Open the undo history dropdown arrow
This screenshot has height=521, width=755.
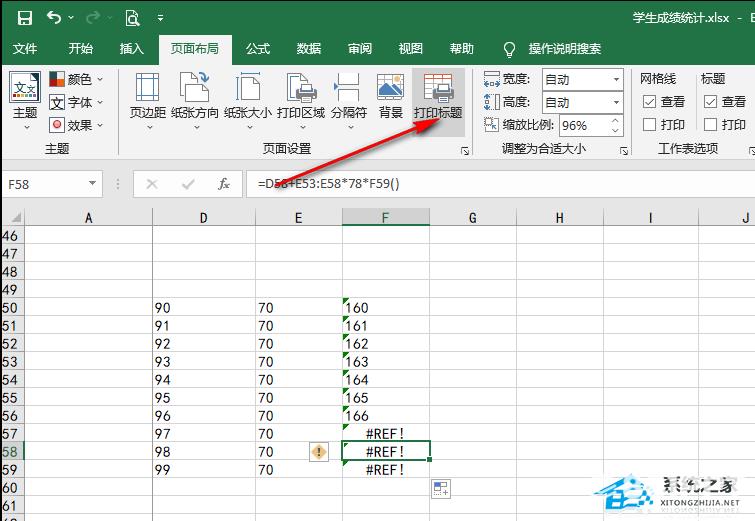(x=71, y=18)
